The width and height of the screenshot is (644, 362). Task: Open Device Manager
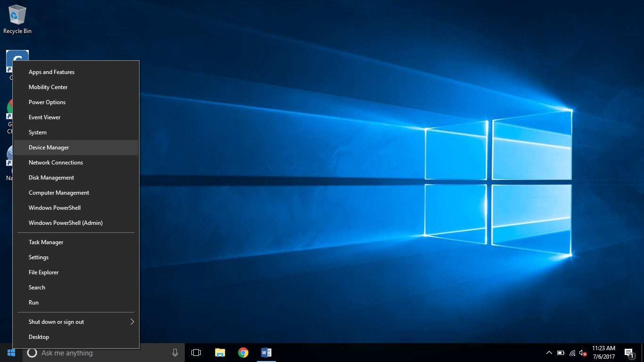[76, 148]
